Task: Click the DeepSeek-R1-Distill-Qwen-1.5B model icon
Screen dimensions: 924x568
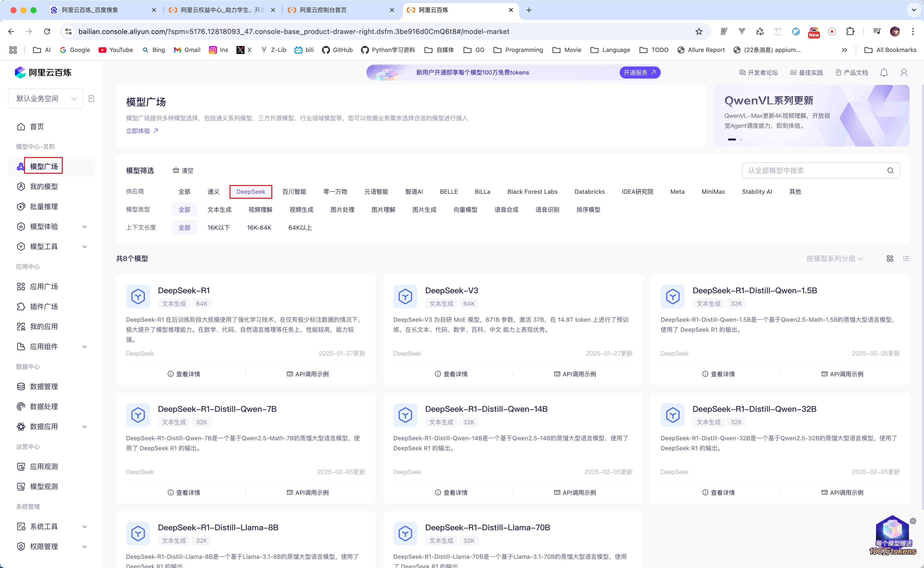Action: coord(672,296)
